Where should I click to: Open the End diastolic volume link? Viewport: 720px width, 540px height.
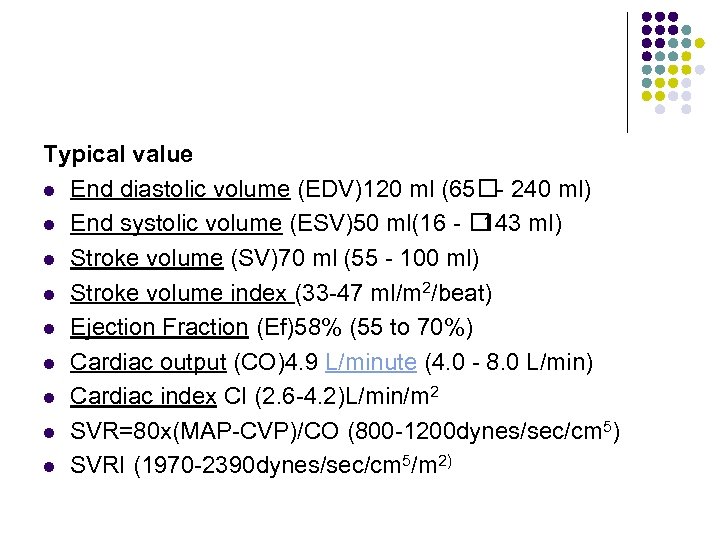pyautogui.click(x=180, y=189)
